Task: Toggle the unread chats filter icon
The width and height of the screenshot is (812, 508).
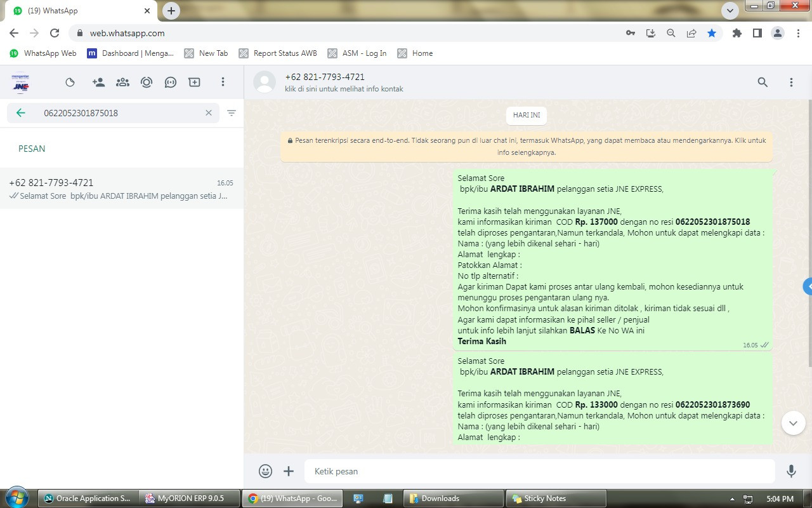Action: [232, 113]
